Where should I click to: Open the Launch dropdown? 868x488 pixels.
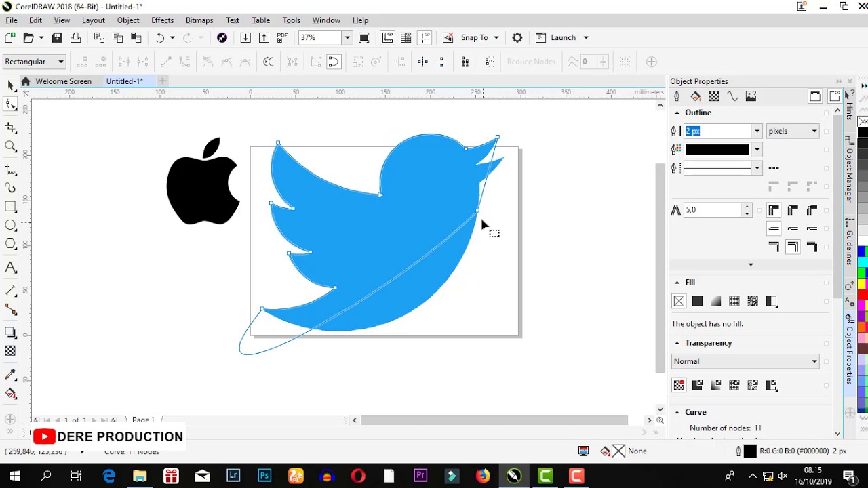coord(586,37)
